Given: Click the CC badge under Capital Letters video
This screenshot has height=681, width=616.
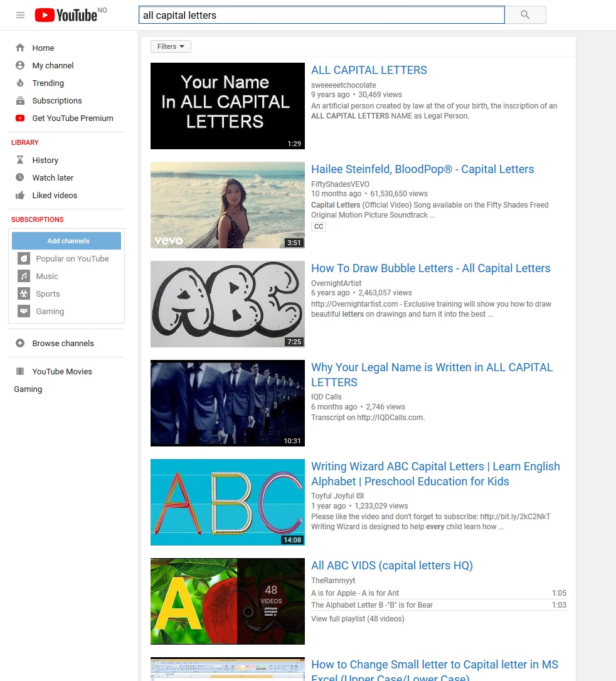Looking at the screenshot, I should 319,227.
